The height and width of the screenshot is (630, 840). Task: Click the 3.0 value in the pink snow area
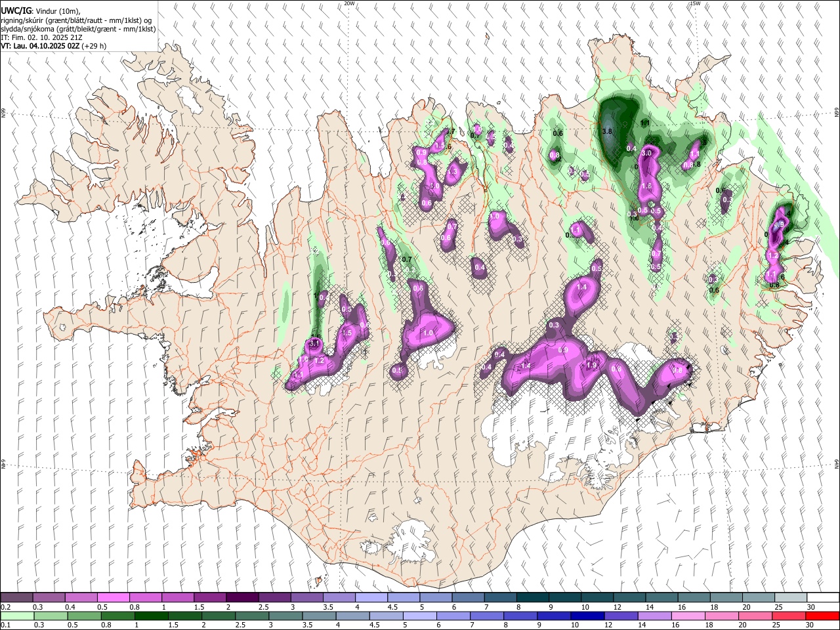tap(646, 153)
